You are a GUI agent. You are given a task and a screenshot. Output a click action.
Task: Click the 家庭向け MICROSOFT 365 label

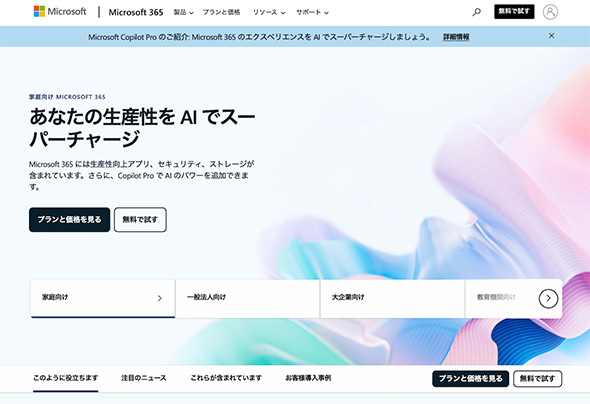point(67,97)
